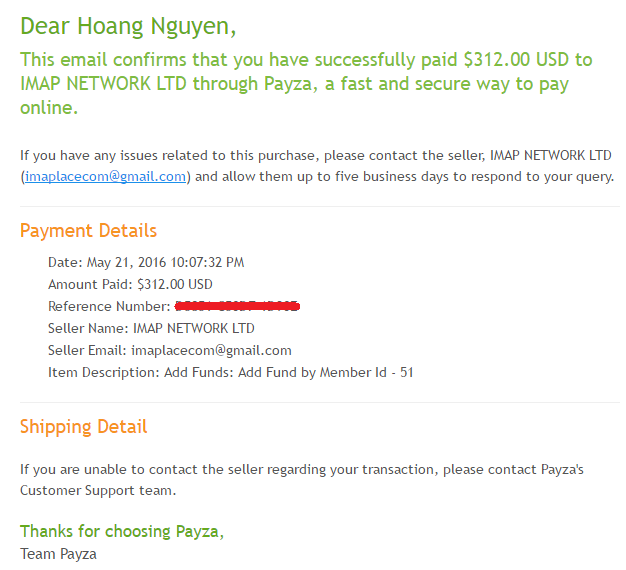Select the "Item Description: Add Funds" line
626x570 pixels.
click(x=231, y=372)
